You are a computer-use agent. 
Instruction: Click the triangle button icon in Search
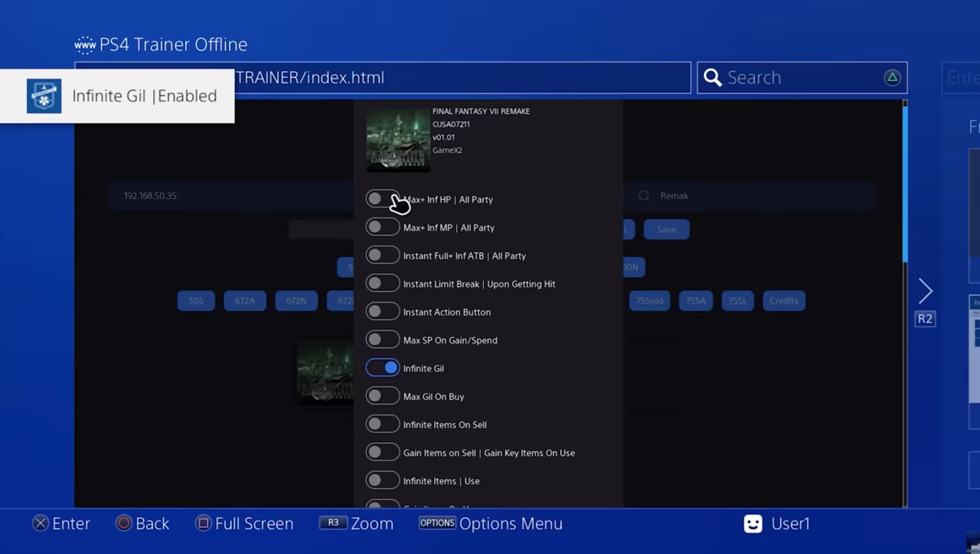[892, 78]
